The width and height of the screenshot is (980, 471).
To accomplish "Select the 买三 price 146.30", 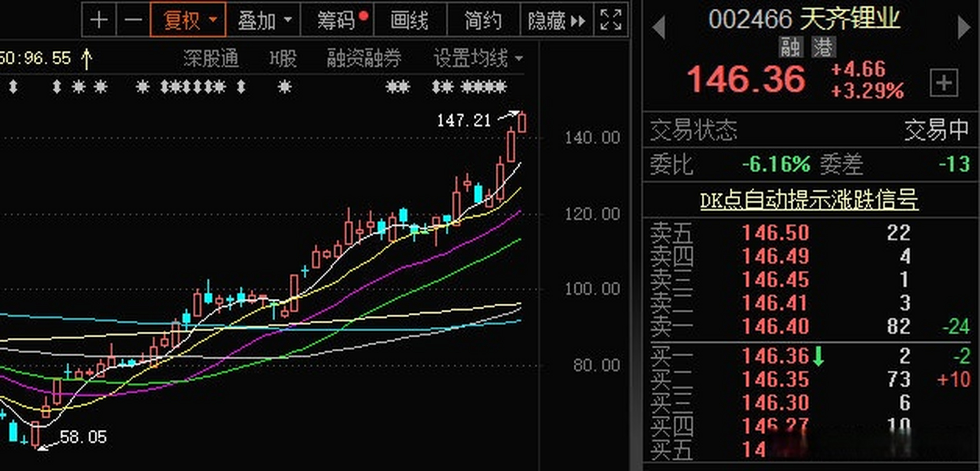I will point(776,403).
